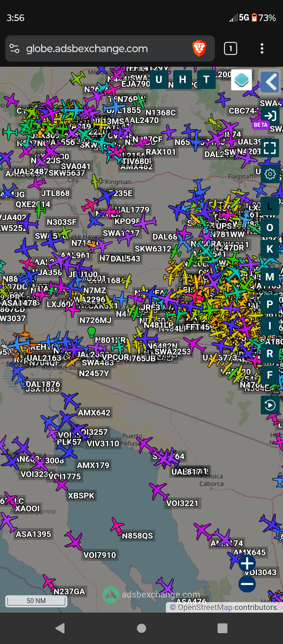Viewport: 283px width, 644px height.
Task: Select aircraft VIV3110
Action: click(x=103, y=443)
